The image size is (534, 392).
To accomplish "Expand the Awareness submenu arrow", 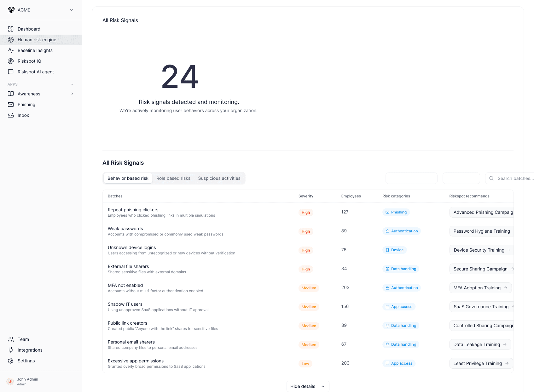I will pos(72,94).
